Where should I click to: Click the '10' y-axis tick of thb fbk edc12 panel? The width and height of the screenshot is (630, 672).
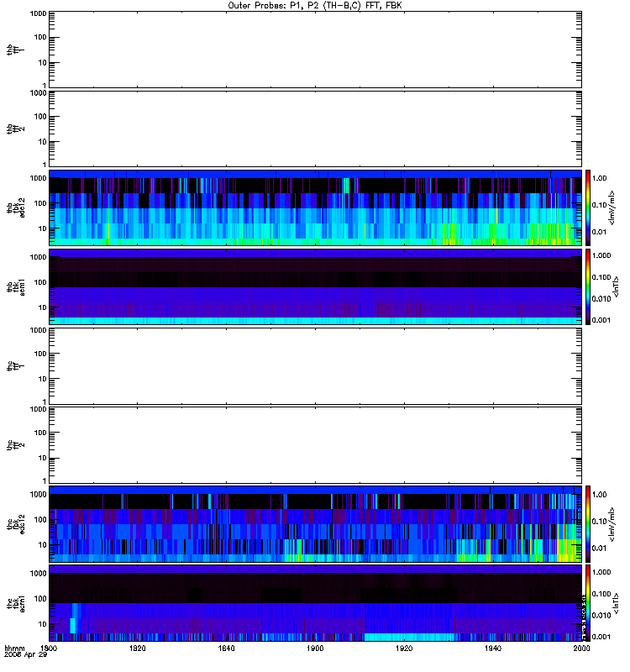pos(43,228)
